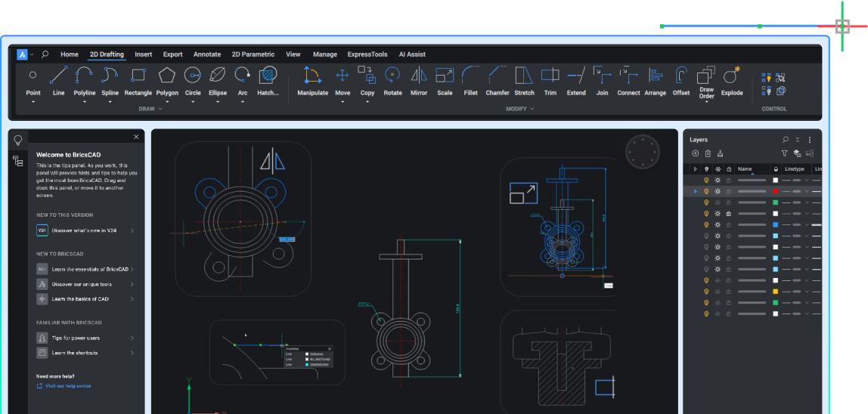Click the dark blue layer color swatch
This screenshot has width=868, height=414.
pos(776,224)
